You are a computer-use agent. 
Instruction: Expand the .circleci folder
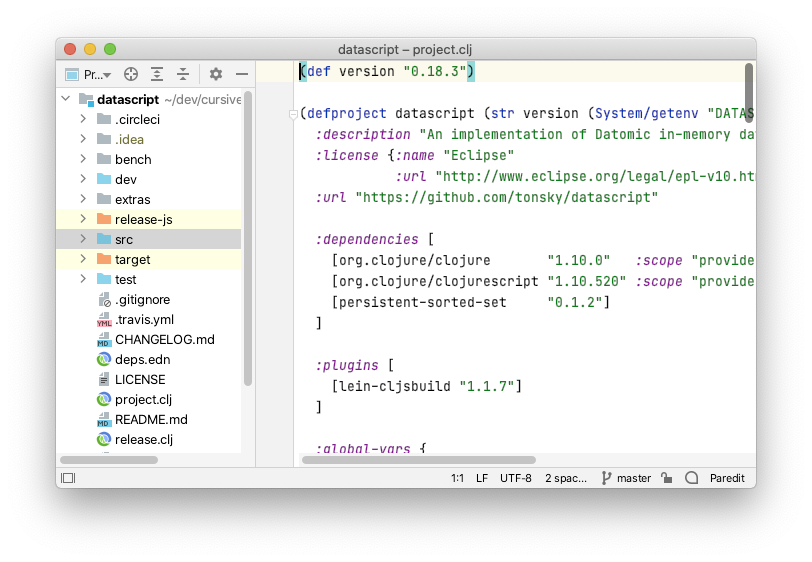coord(83,119)
